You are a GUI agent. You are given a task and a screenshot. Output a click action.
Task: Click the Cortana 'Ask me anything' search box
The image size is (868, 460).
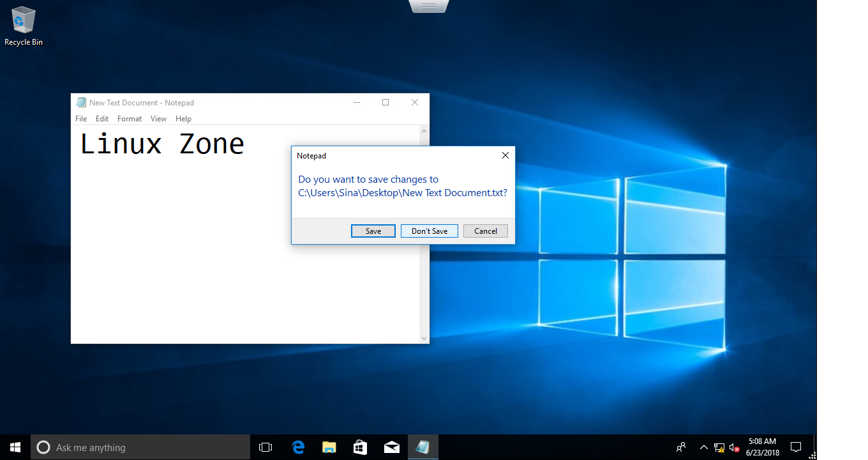140,447
